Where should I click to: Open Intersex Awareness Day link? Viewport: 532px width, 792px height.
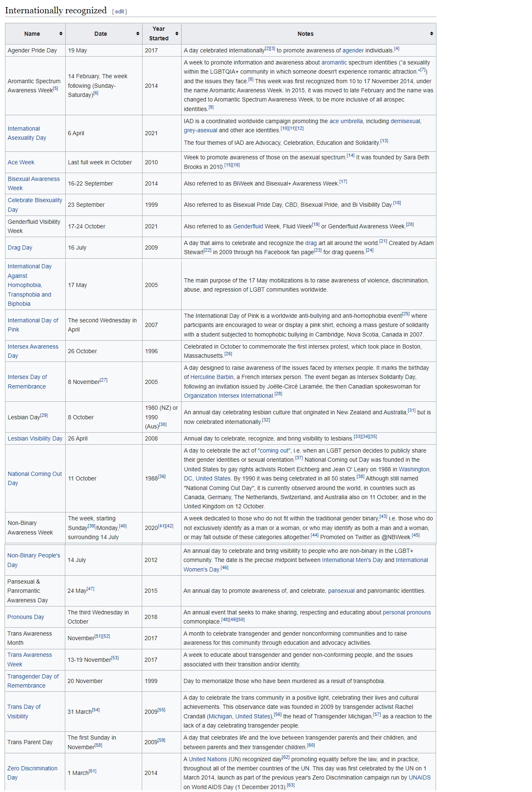point(33,351)
